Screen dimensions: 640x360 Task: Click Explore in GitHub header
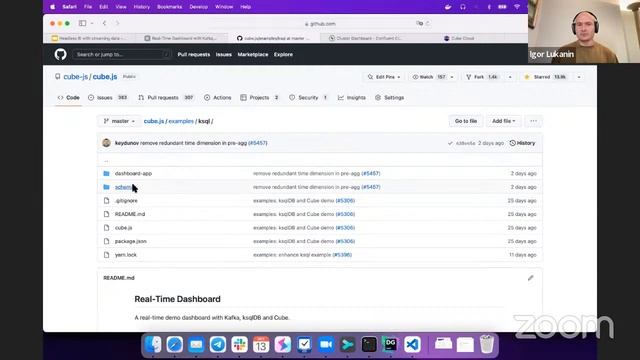point(283,54)
